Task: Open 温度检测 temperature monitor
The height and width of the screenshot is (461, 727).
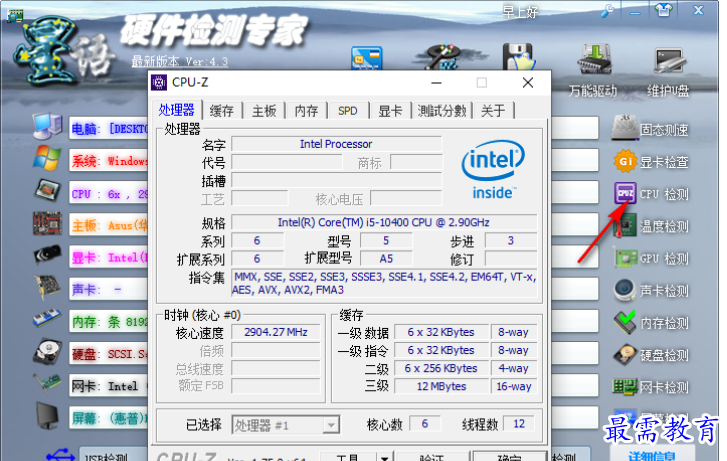Action: coord(651,226)
